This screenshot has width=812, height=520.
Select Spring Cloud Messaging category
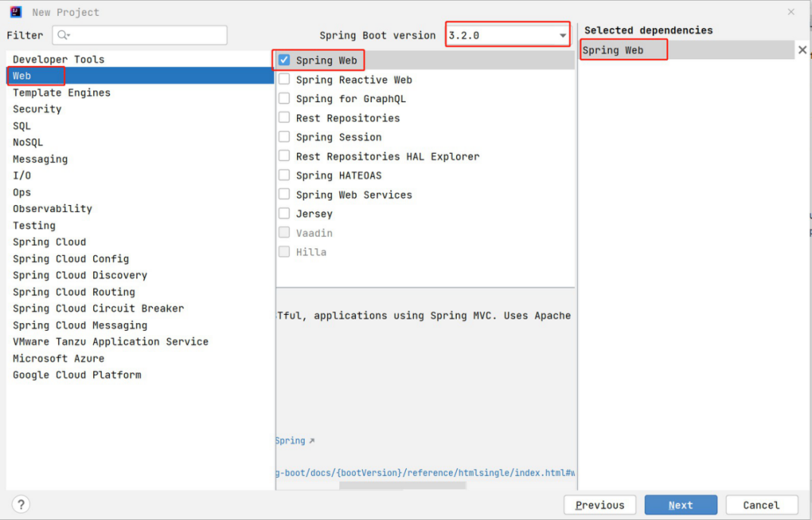tap(140, 325)
